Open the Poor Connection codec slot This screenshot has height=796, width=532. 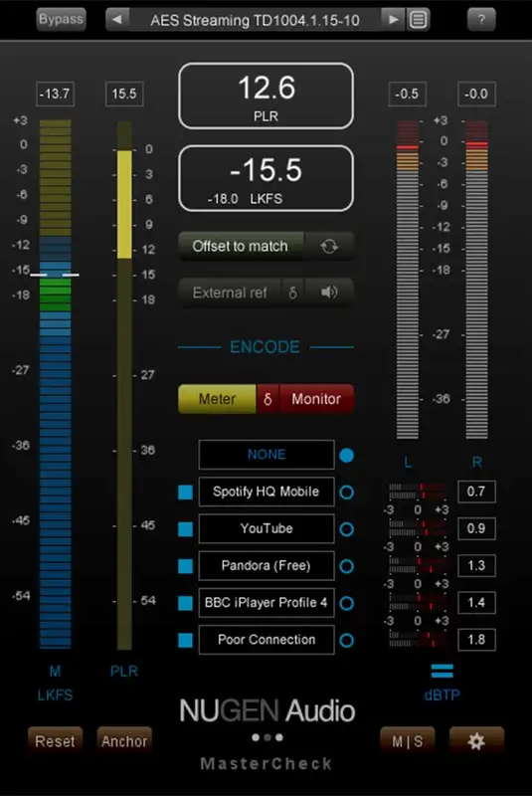click(266, 640)
